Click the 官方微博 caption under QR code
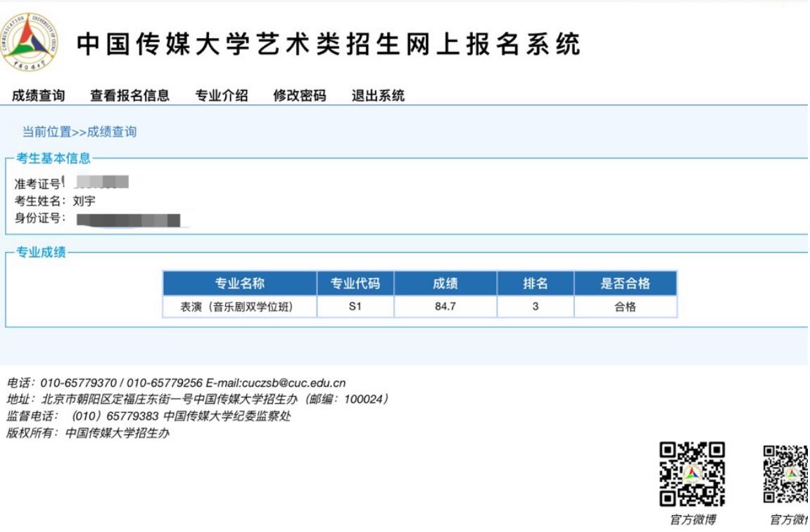 pyautogui.click(x=693, y=520)
